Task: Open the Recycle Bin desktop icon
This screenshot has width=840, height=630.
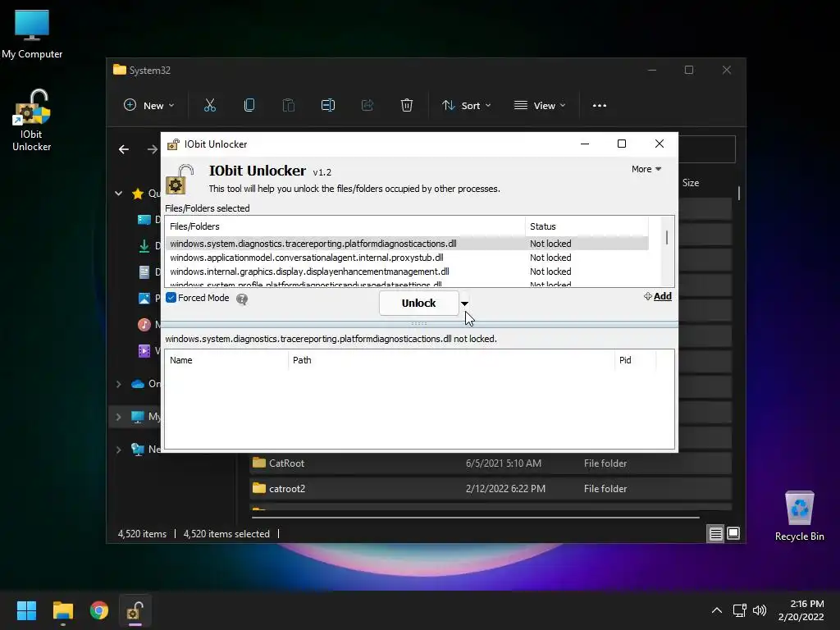Action: click(x=799, y=517)
